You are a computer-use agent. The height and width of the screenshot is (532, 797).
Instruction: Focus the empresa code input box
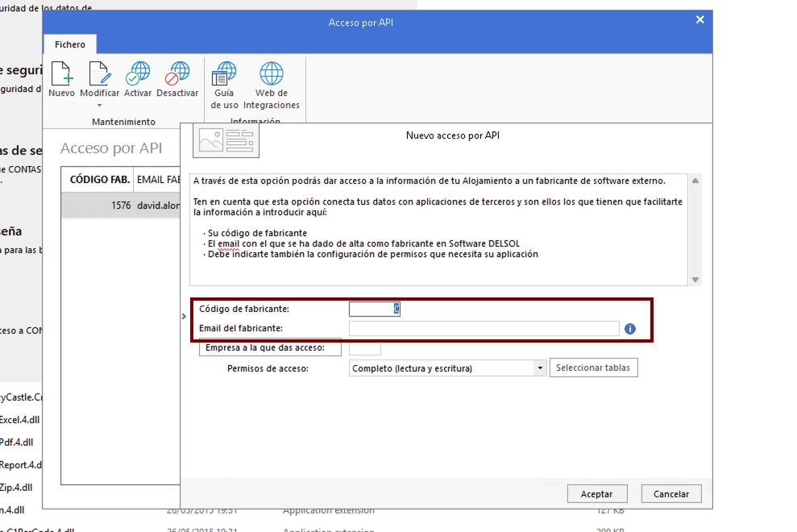coord(365,348)
